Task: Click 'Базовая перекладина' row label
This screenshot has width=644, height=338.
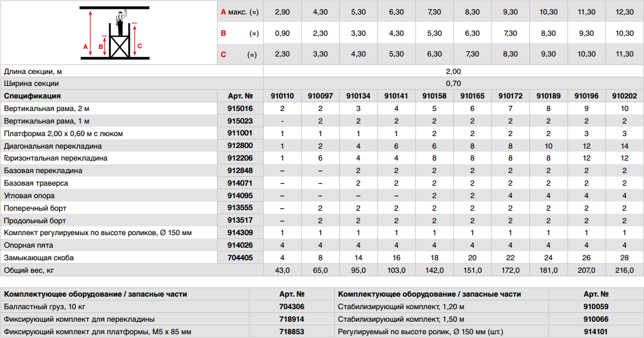Action: point(43,171)
